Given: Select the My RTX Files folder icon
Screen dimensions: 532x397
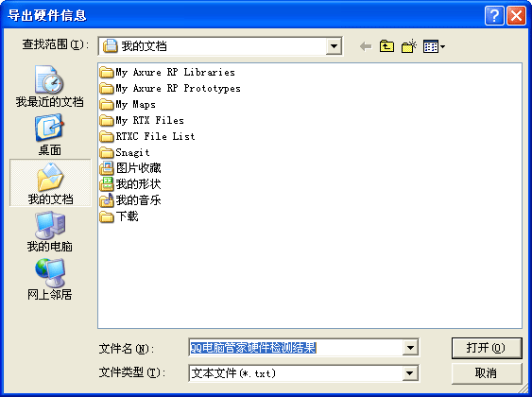Looking at the screenshot, I should (107, 120).
